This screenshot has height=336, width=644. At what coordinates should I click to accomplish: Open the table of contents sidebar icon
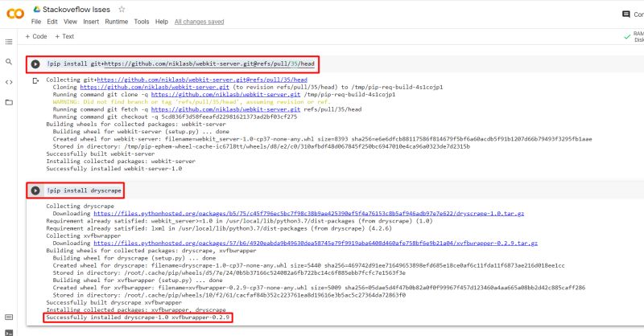pos(9,42)
